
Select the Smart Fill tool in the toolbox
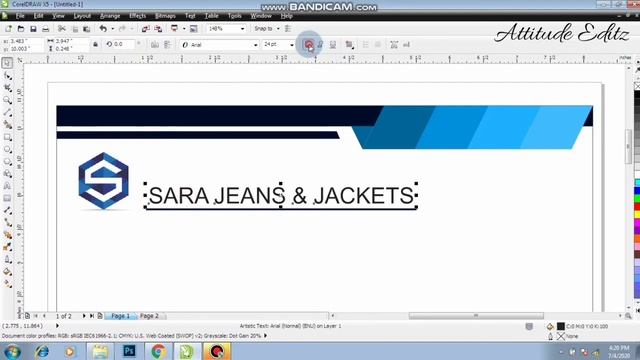tap(7, 125)
